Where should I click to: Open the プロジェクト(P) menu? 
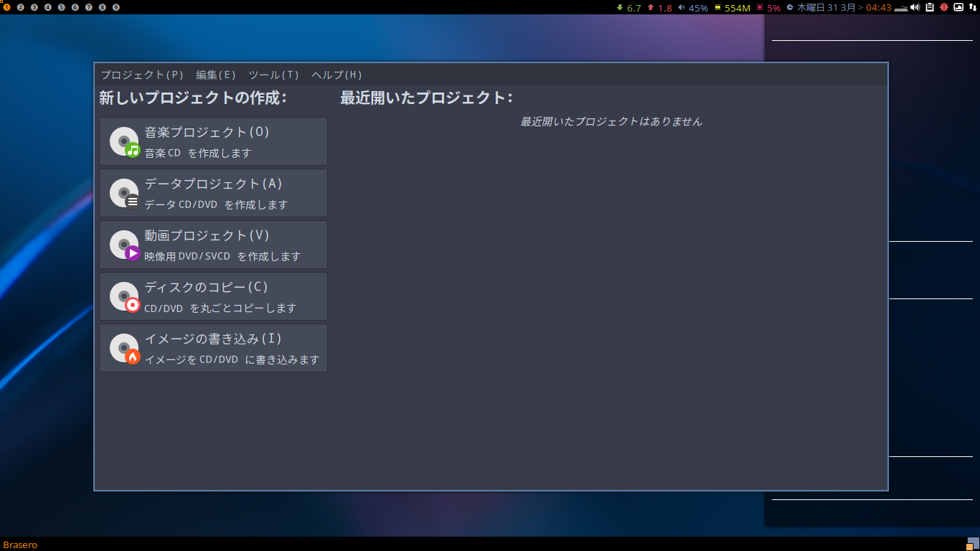point(142,75)
